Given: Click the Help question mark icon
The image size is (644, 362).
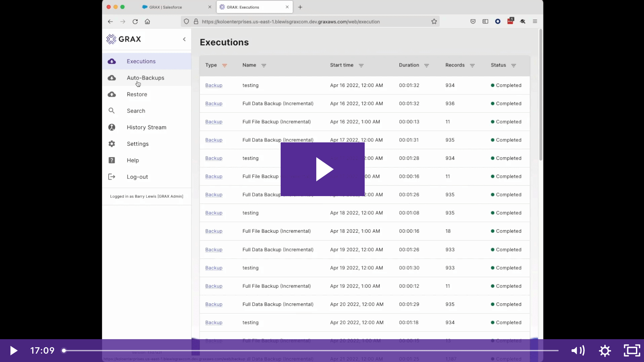Looking at the screenshot, I should point(112,160).
